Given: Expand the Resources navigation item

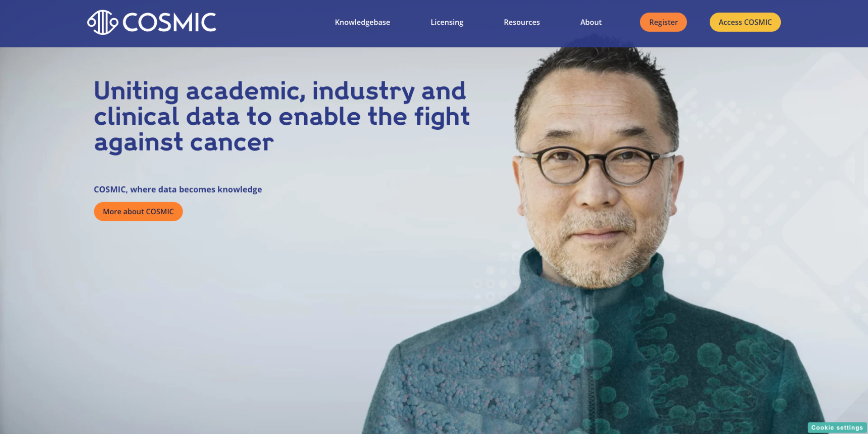Looking at the screenshot, I should click(522, 22).
